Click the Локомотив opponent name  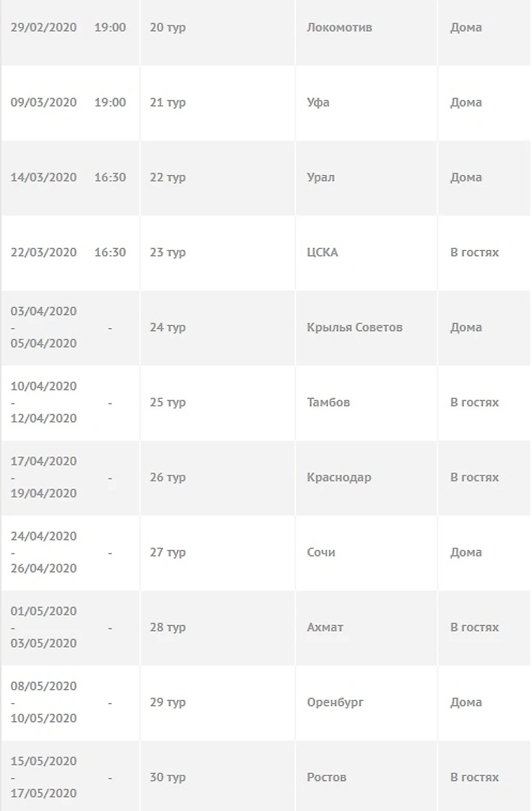(340, 28)
